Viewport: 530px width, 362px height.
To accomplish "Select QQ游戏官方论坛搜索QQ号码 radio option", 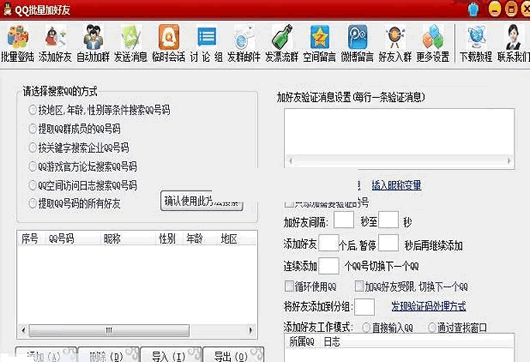I will pos(32,166).
